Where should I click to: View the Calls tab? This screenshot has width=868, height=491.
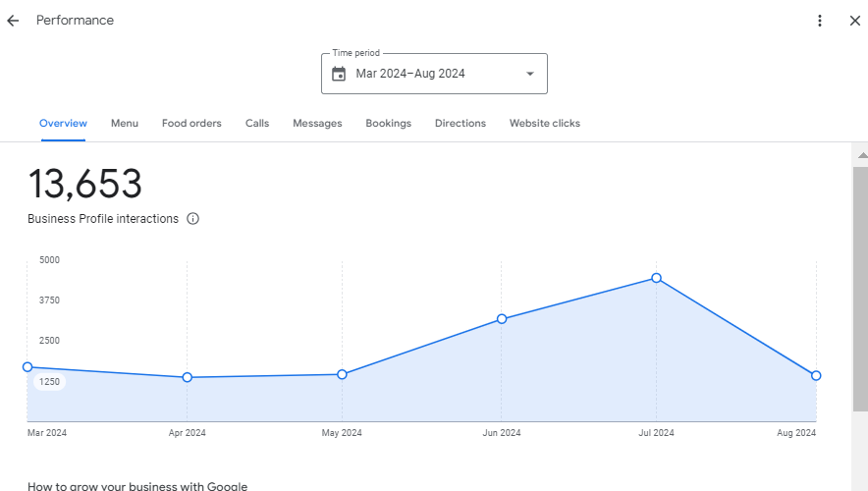pyautogui.click(x=257, y=124)
